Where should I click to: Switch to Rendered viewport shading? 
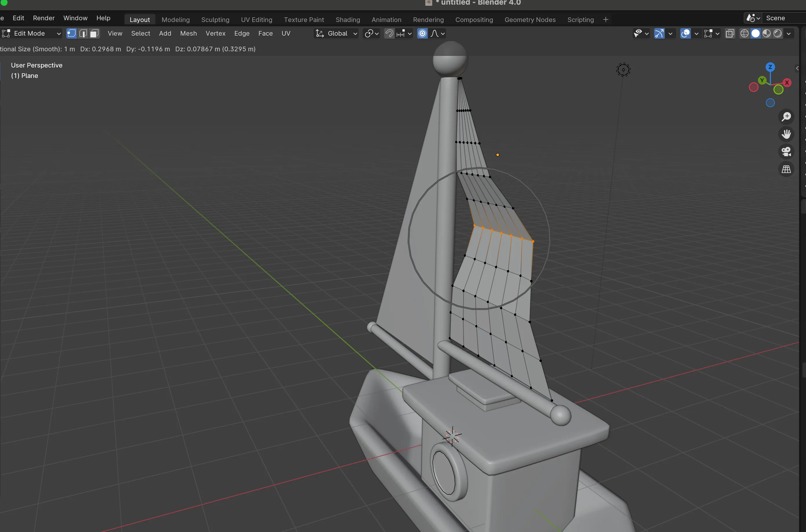778,33
